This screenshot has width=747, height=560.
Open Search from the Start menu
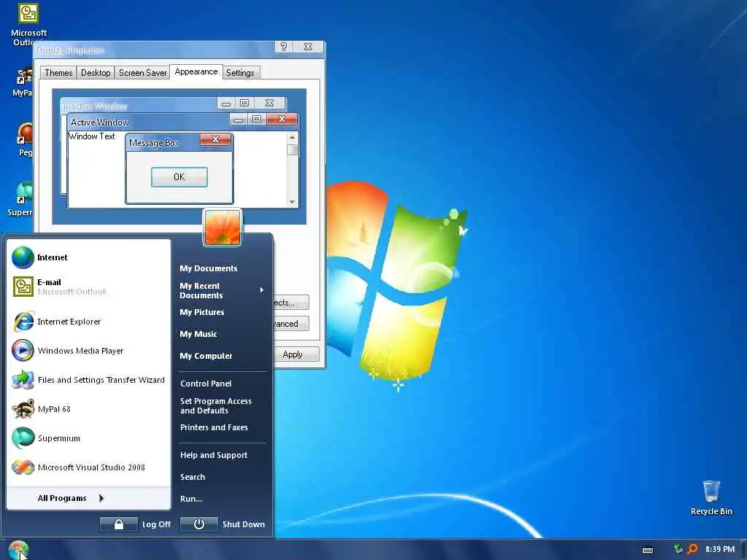193,477
